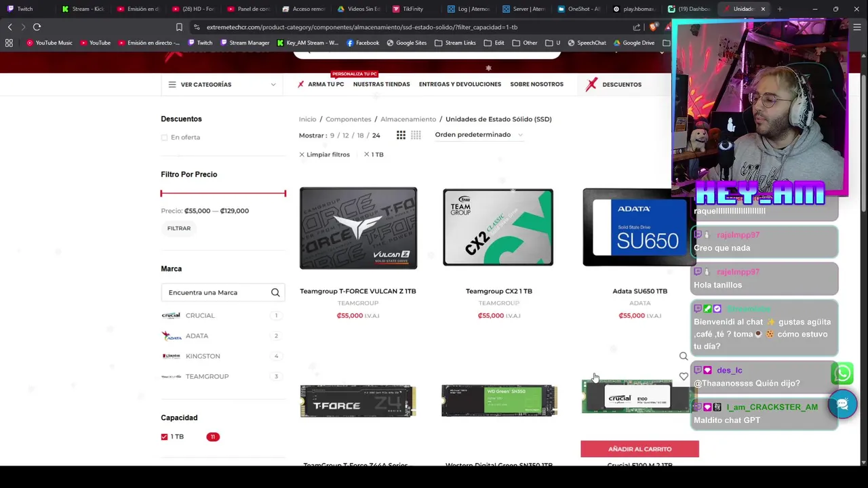The width and height of the screenshot is (868, 488).
Task: Tick the En oferta checkbox
Action: 164,138
